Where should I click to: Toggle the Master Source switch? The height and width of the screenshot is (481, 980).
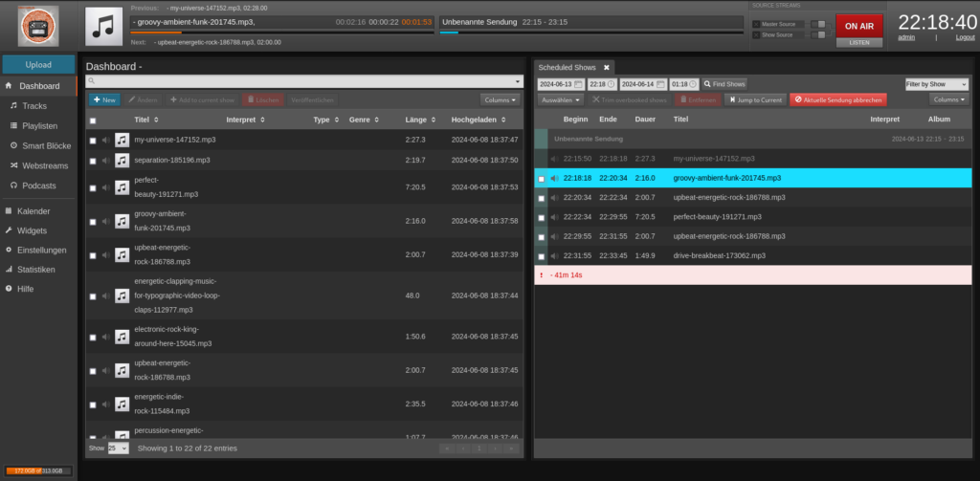click(x=819, y=24)
